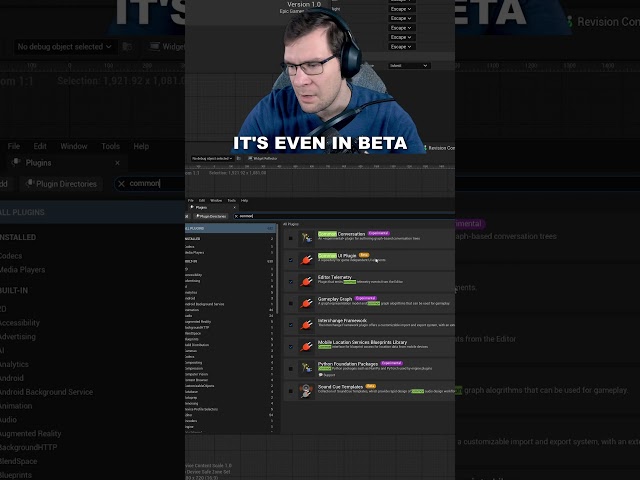
Task: Enable the Sound Cue Templates checkbox
Action: click(x=291, y=391)
